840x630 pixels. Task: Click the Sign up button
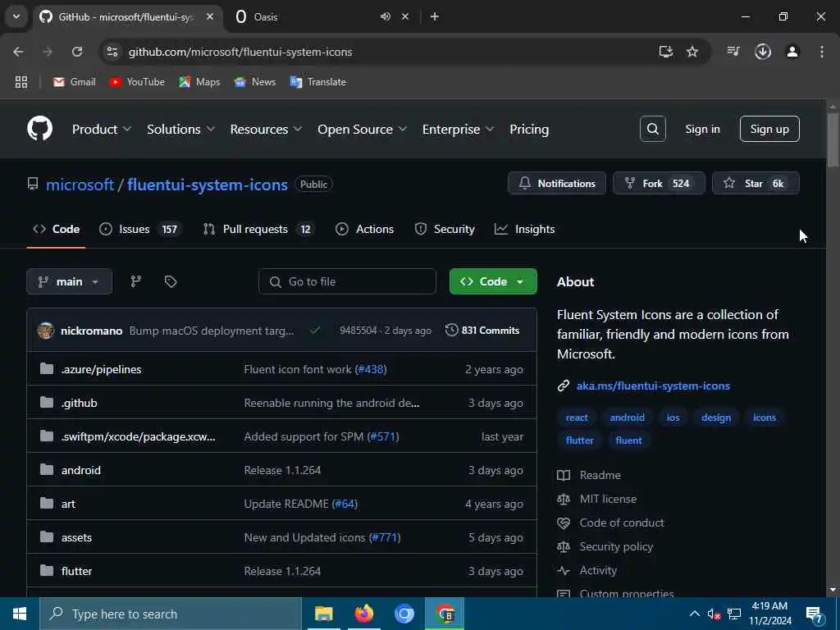click(x=769, y=129)
